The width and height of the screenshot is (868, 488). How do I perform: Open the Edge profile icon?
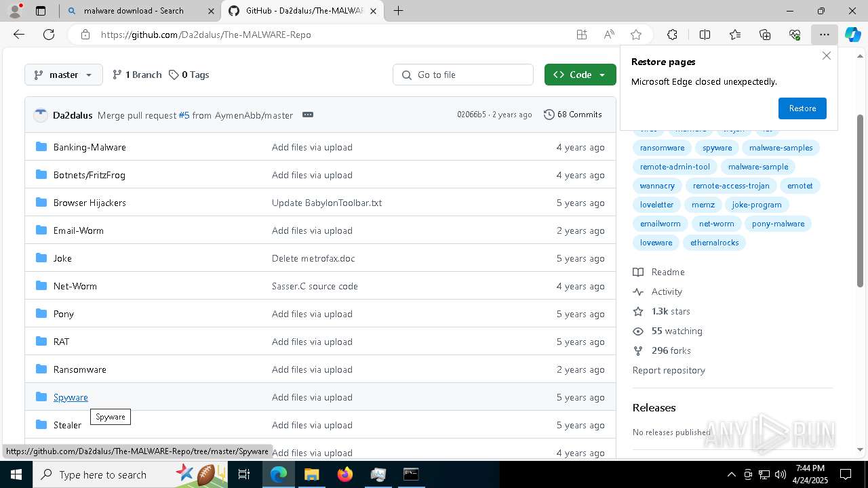[x=15, y=11]
